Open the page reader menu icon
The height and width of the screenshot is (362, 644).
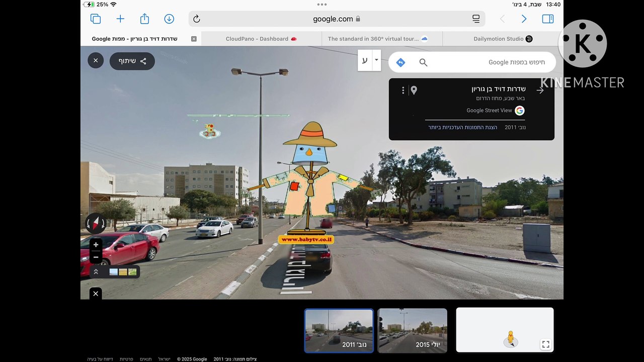[x=476, y=19]
